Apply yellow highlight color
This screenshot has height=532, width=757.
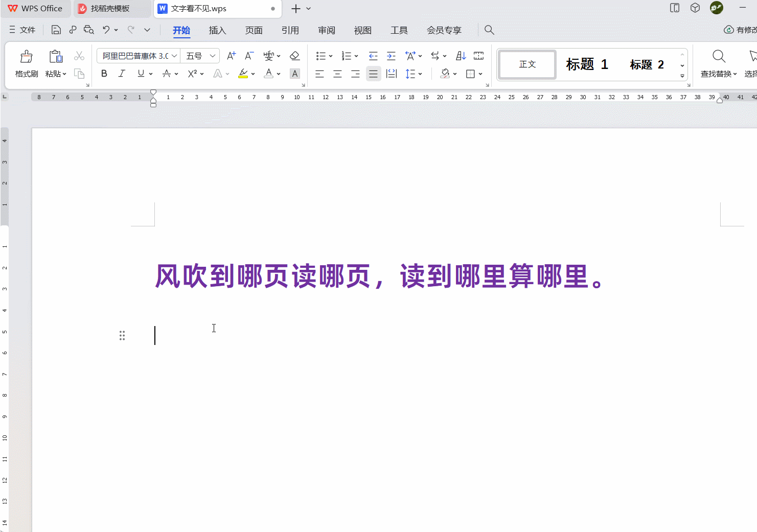tap(243, 74)
